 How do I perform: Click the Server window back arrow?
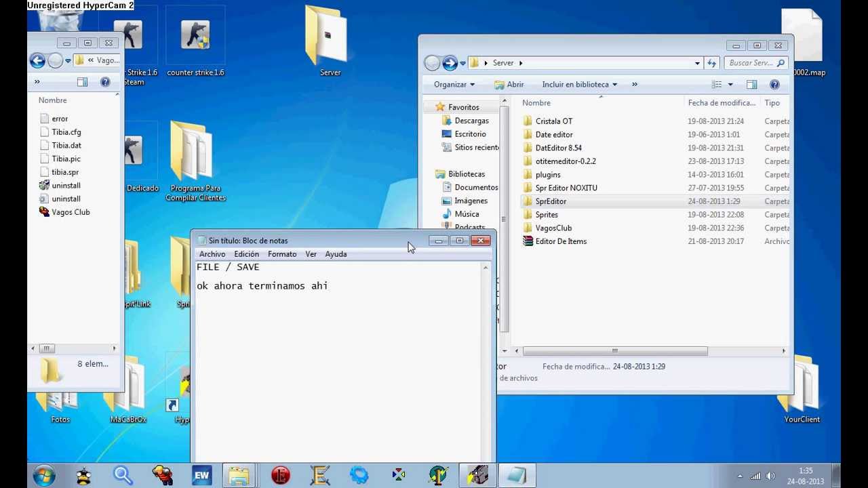(432, 63)
